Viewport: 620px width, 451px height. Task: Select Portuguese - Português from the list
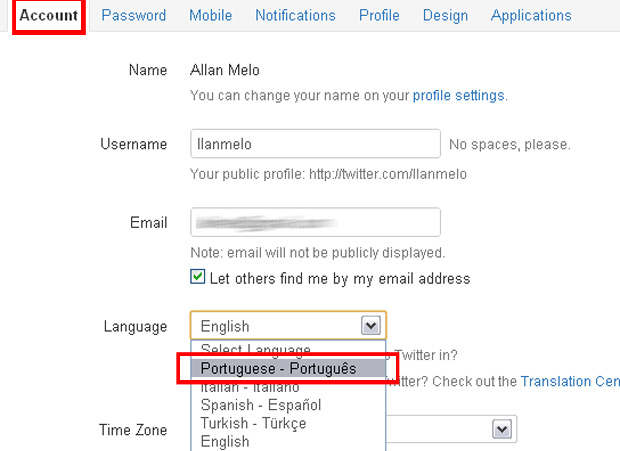(x=278, y=369)
